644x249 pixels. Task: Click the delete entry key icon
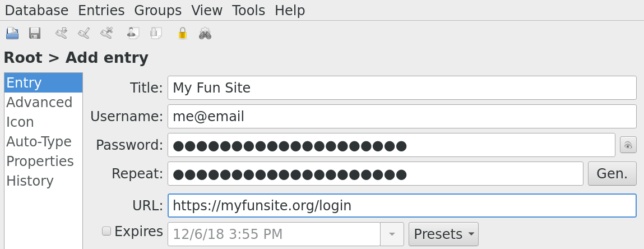[x=106, y=34]
